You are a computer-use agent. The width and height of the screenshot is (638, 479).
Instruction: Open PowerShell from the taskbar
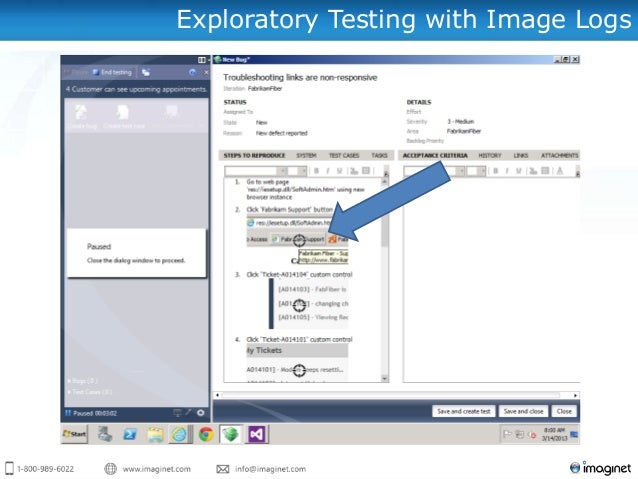(x=130, y=434)
